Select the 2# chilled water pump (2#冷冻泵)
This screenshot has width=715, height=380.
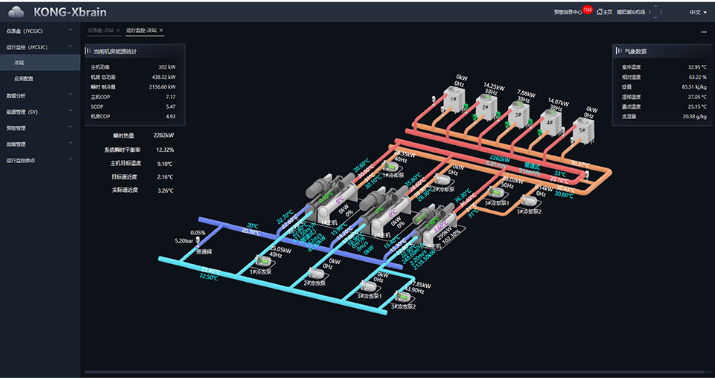click(315, 273)
